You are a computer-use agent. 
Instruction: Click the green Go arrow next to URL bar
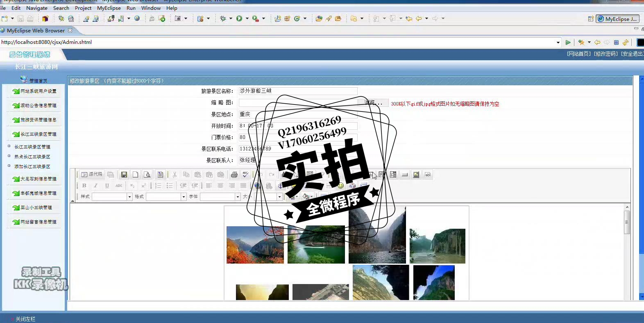pyautogui.click(x=568, y=42)
